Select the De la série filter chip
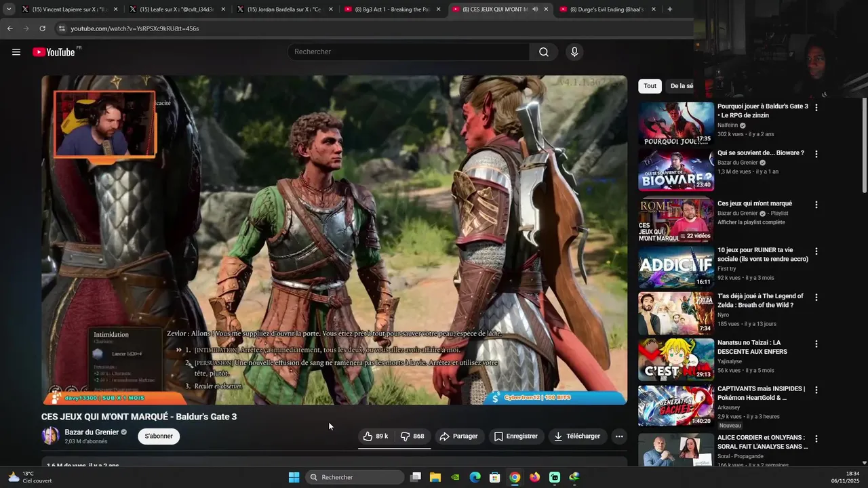 [x=681, y=86]
